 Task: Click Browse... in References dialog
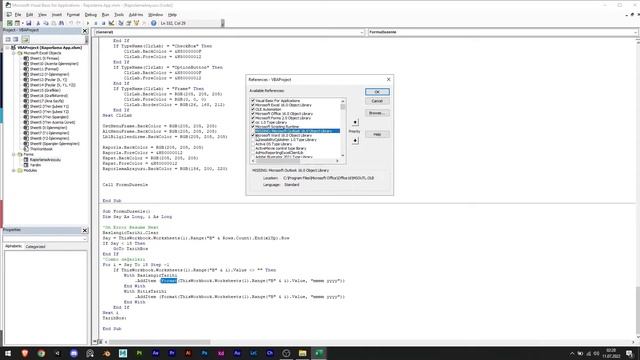[x=377, y=113]
